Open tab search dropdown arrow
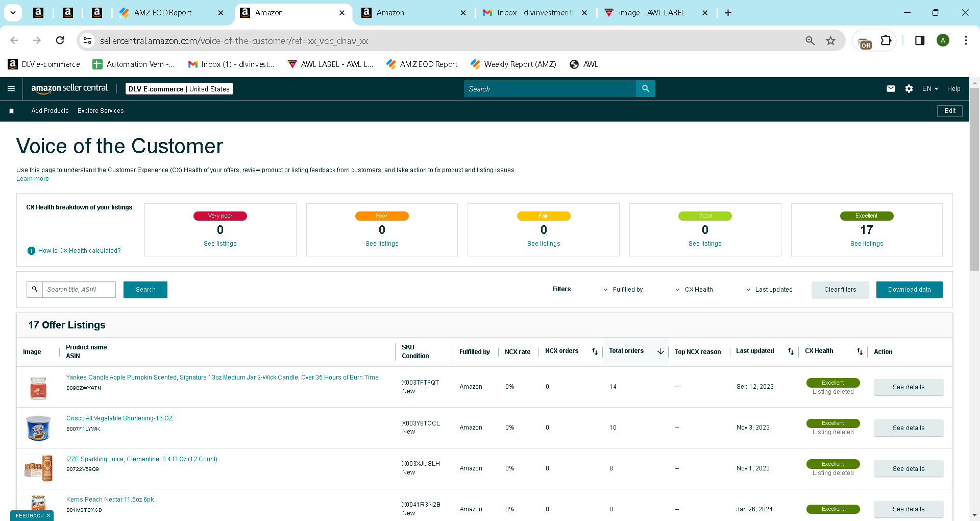The height and width of the screenshot is (521, 980). tap(13, 13)
